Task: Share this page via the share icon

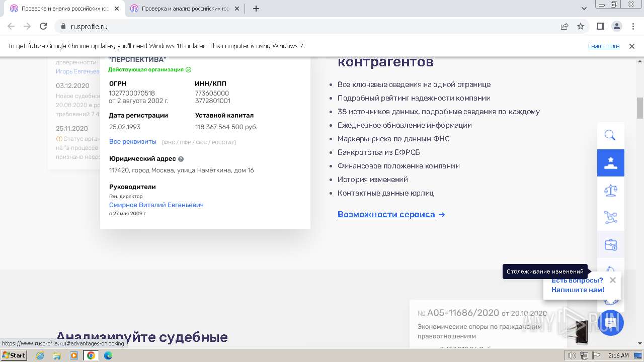Action: [565, 27]
